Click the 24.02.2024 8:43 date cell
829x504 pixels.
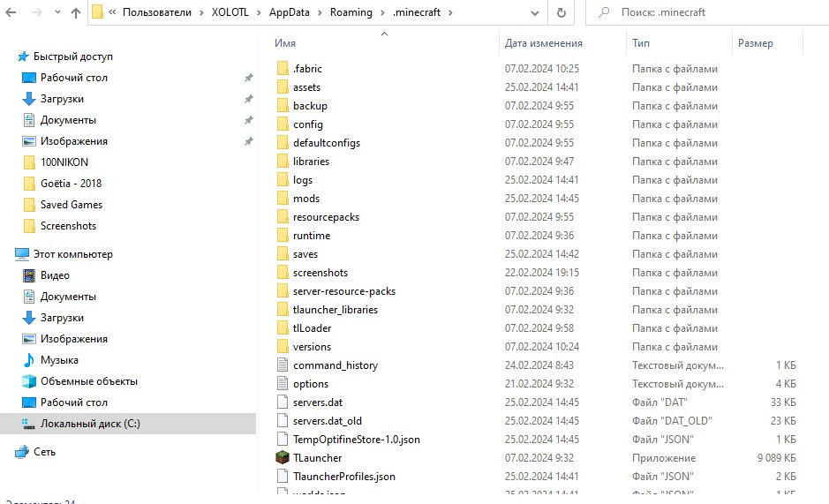point(539,365)
